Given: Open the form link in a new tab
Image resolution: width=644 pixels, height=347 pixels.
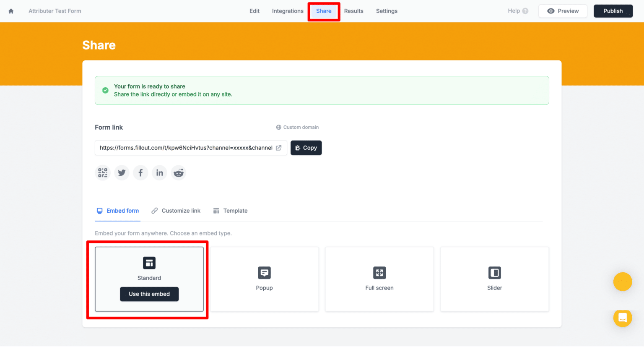Looking at the screenshot, I should (x=278, y=148).
